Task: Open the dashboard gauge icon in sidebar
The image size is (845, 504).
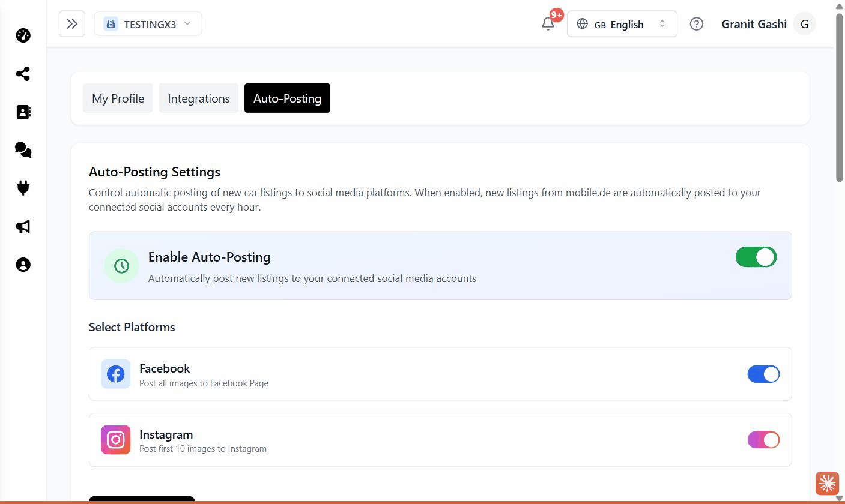Action: click(x=23, y=35)
